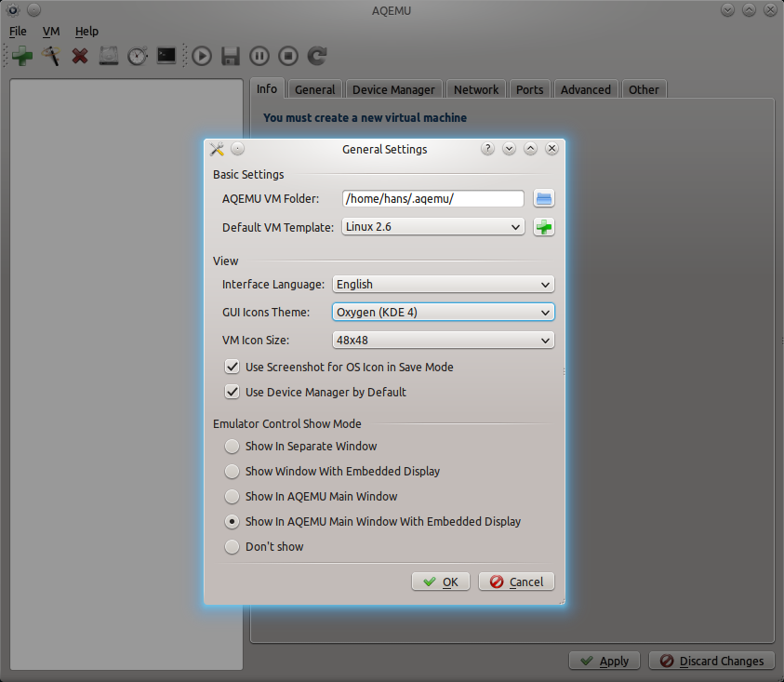
Task: Click the empty VM list panel
Action: click(x=126, y=374)
